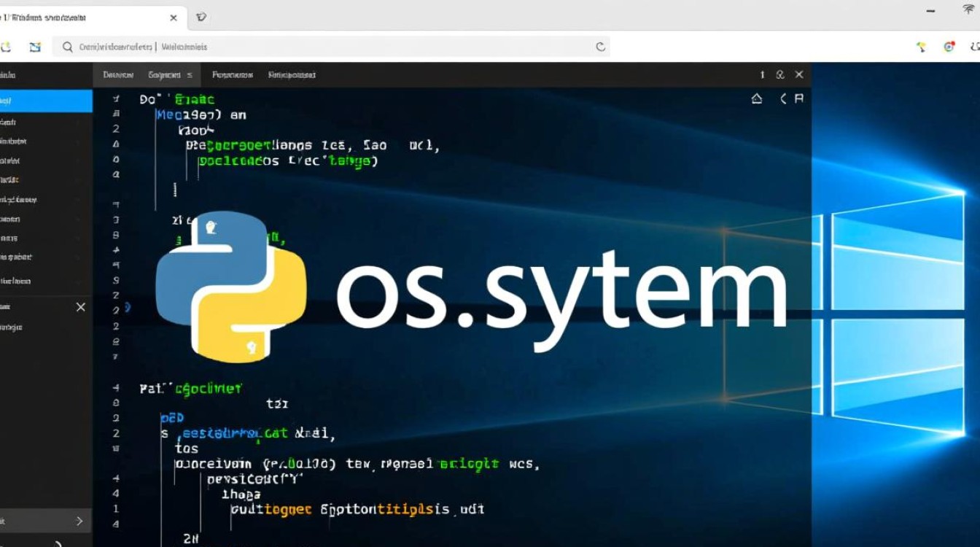The height and width of the screenshot is (547, 980).
Task: Open the yellow browser extension icon in the toolbar
Action: click(920, 46)
